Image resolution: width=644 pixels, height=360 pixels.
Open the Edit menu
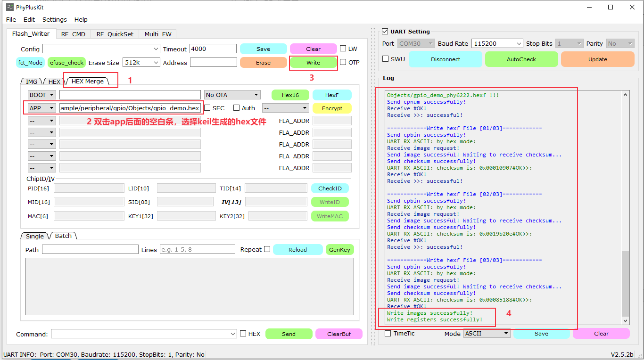tap(29, 19)
